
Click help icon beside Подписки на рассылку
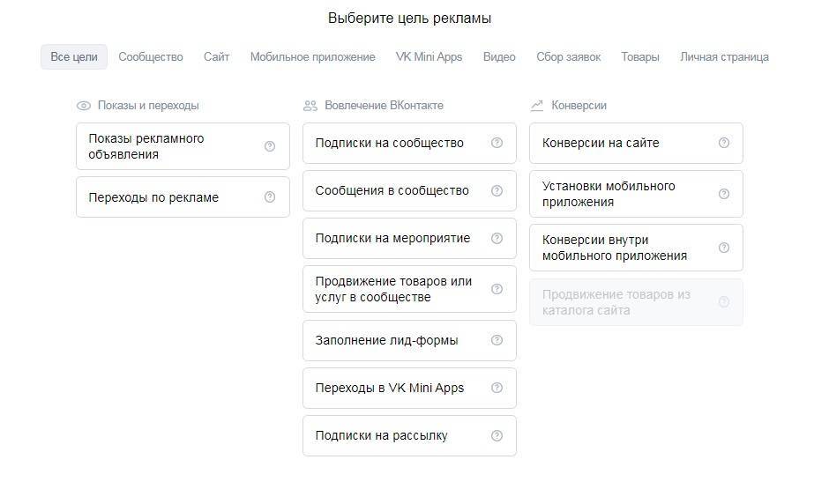[x=497, y=435]
